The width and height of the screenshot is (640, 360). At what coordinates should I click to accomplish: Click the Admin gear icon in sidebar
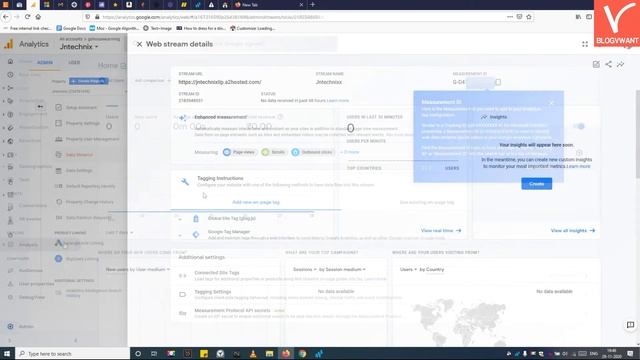[x=11, y=326]
